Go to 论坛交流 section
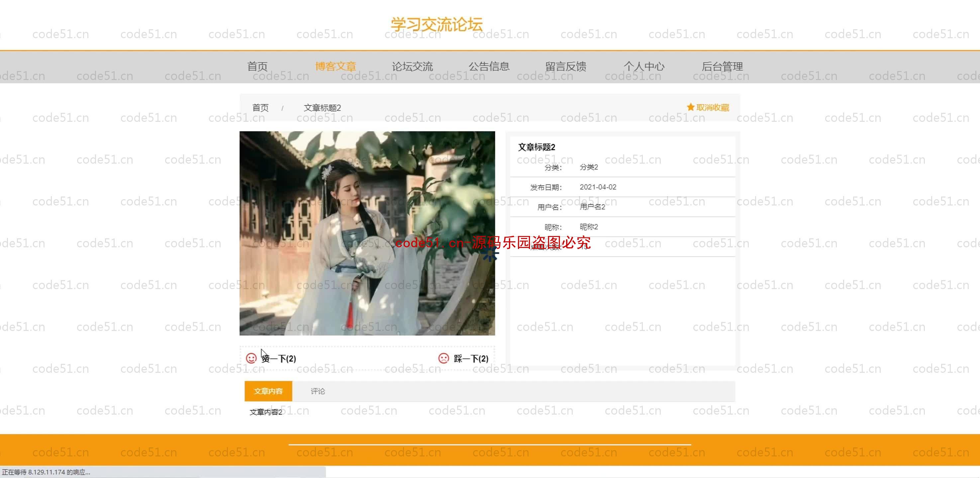The height and width of the screenshot is (478, 980). 412,66
